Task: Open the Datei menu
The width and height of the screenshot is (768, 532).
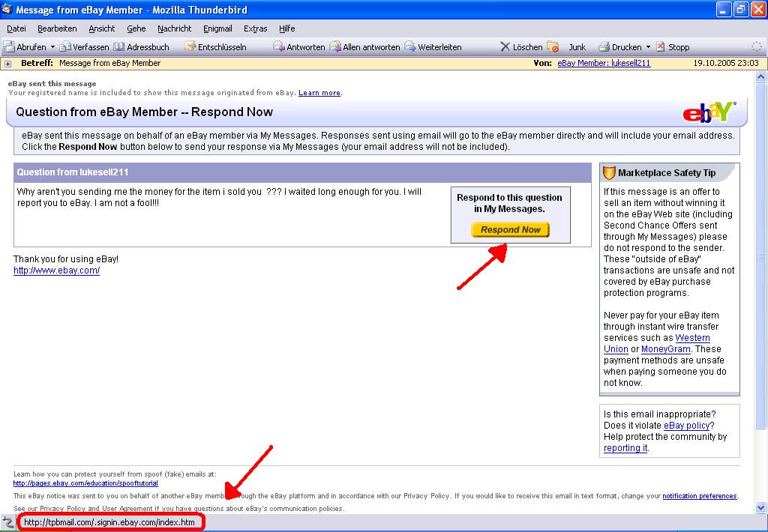Action: tap(16, 28)
